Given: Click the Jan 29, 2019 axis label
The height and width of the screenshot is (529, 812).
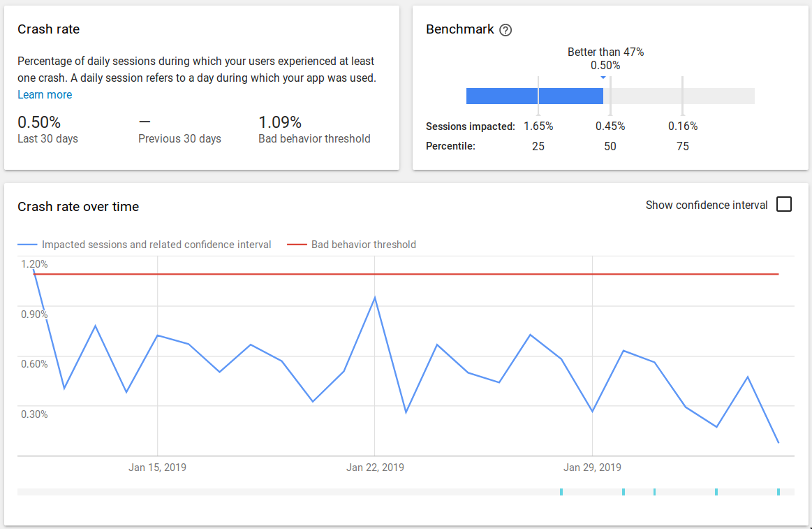Looking at the screenshot, I should click(592, 468).
